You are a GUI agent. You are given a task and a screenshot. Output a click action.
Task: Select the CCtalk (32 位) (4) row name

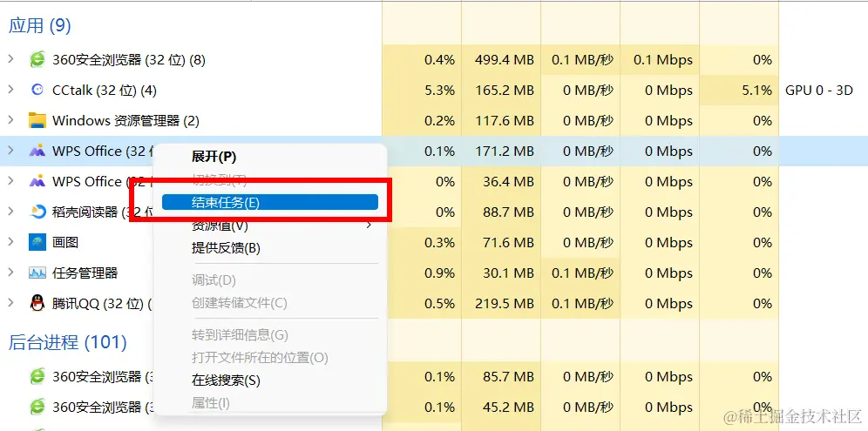coord(104,91)
